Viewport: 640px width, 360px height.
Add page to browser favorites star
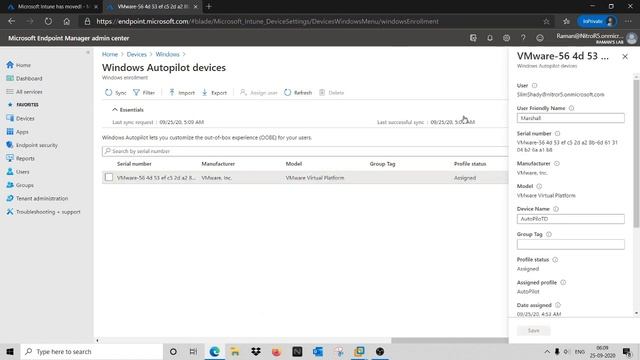(546, 21)
